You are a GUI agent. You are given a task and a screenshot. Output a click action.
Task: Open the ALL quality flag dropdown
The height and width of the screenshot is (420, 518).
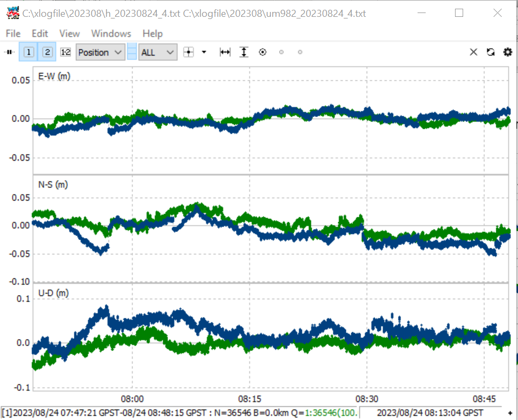click(x=158, y=52)
